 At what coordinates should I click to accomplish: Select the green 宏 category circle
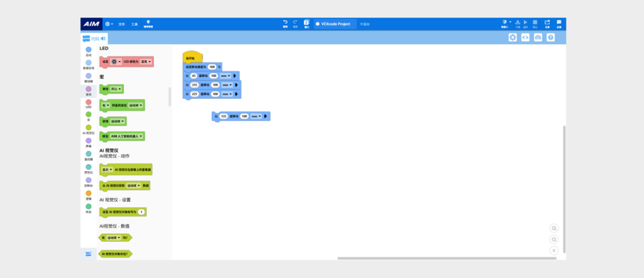tap(88, 114)
